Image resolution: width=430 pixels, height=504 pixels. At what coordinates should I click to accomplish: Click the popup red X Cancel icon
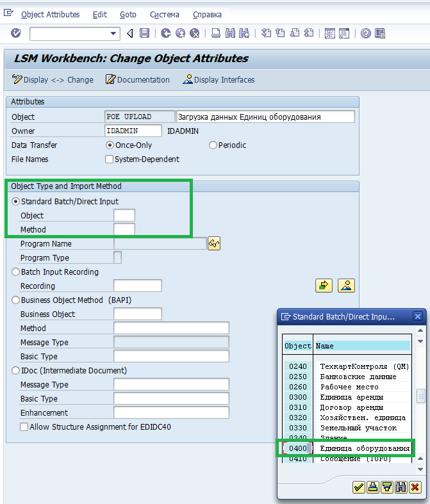[x=415, y=487]
